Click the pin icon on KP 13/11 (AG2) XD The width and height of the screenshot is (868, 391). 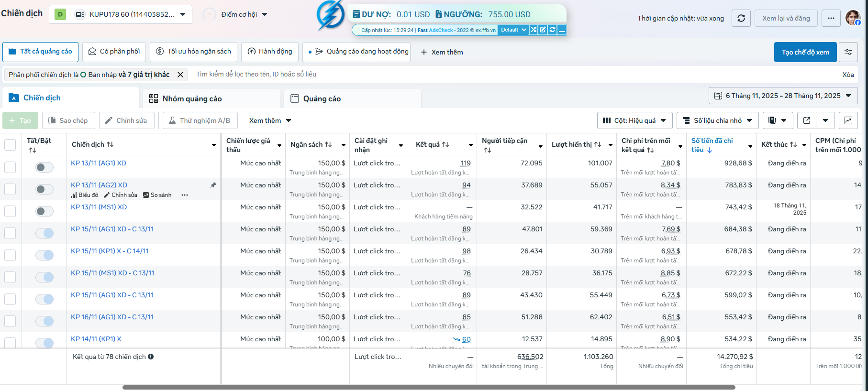pos(213,185)
